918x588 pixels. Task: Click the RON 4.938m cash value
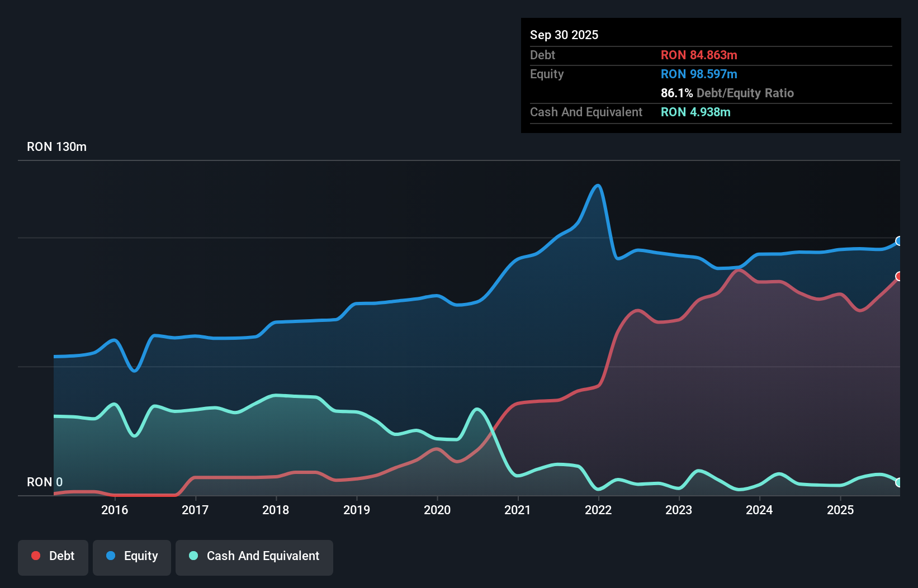click(x=695, y=112)
